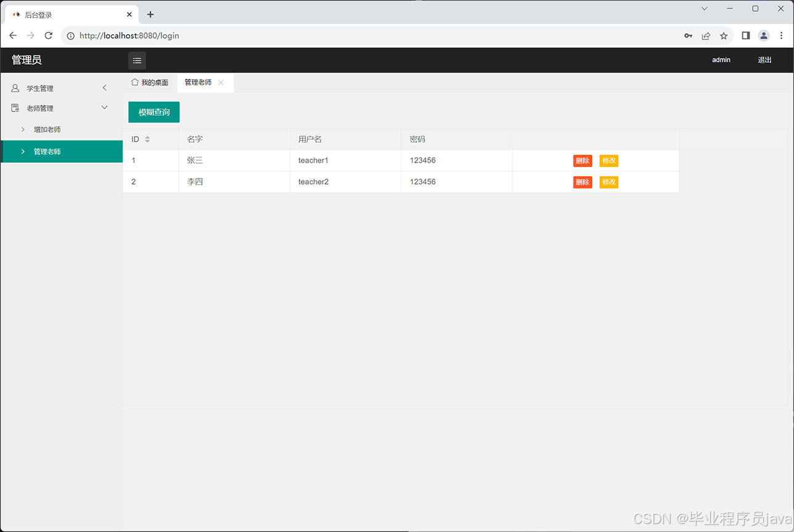Delete teacher 张三 with 删除
This screenshot has height=532, width=794.
coord(583,161)
